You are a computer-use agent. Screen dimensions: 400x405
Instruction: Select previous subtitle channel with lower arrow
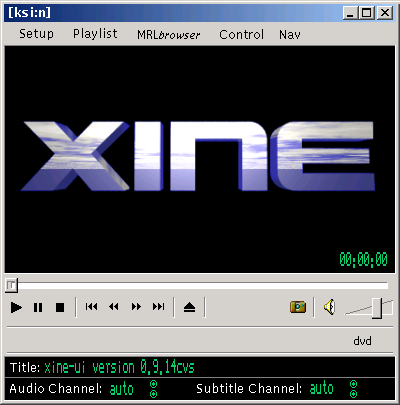pyautogui.click(x=353, y=394)
